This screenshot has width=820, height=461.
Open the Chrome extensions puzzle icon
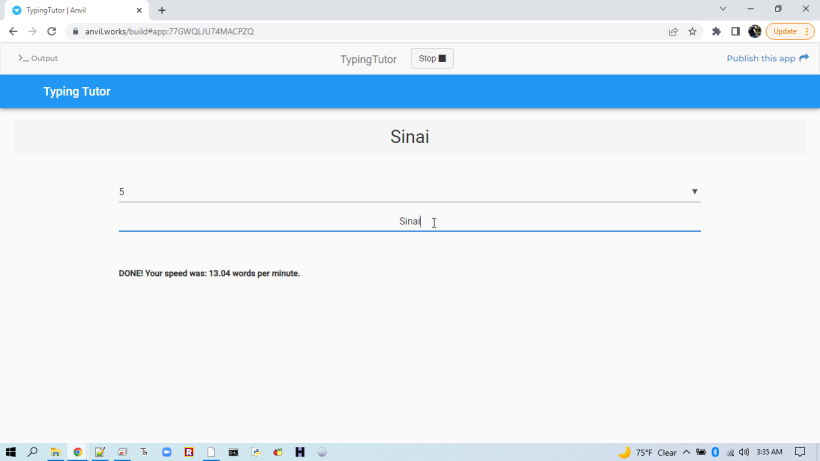[x=716, y=31]
